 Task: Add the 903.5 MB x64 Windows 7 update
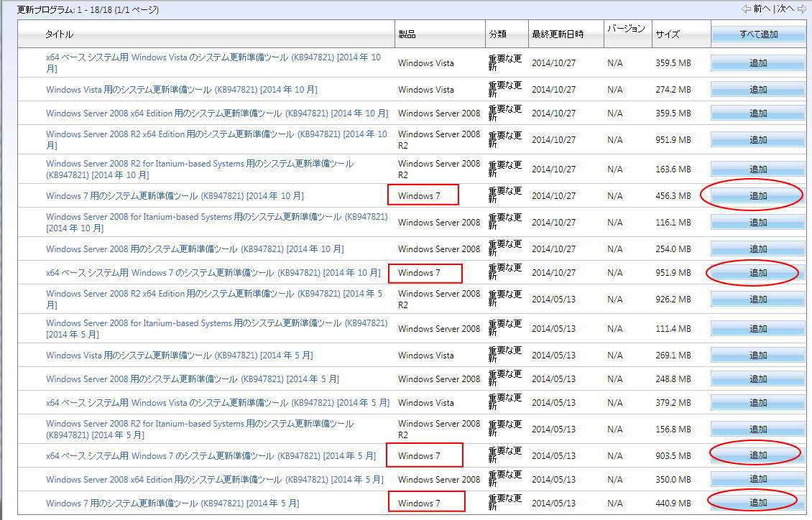pos(758,455)
